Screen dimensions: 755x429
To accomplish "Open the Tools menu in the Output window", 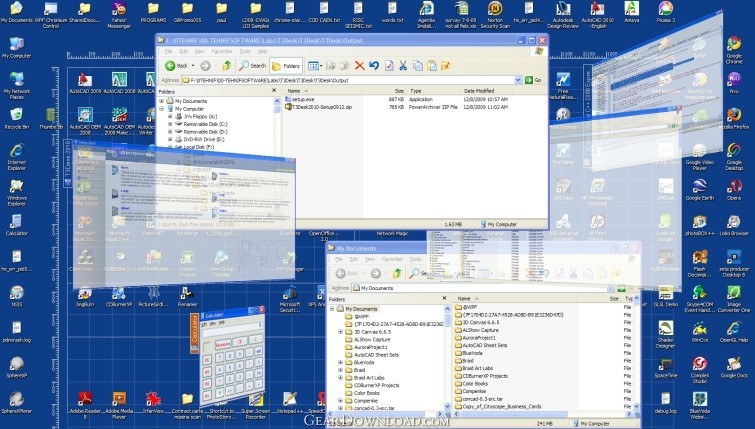I will point(245,51).
